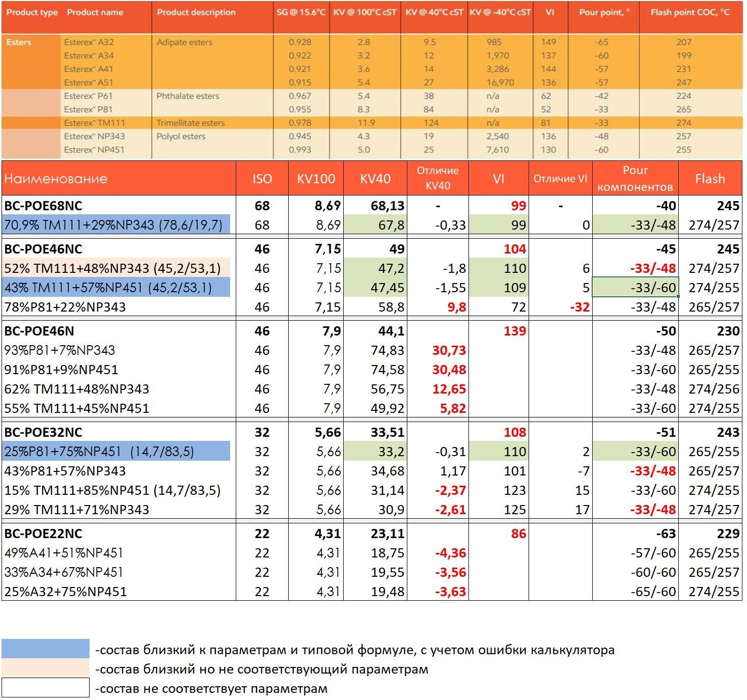Select the 'Trimellitate esters' description
This screenshot has height=700, width=747.
191,123
